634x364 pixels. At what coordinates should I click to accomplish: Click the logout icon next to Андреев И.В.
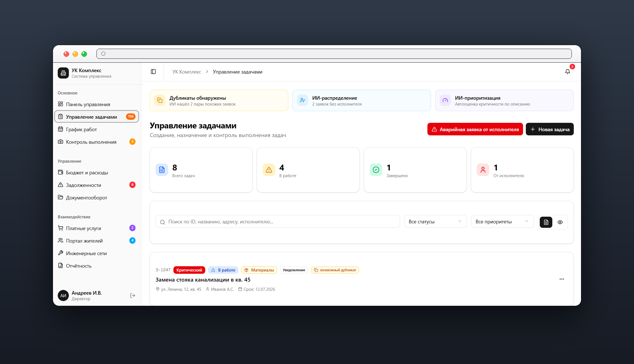[x=133, y=295]
